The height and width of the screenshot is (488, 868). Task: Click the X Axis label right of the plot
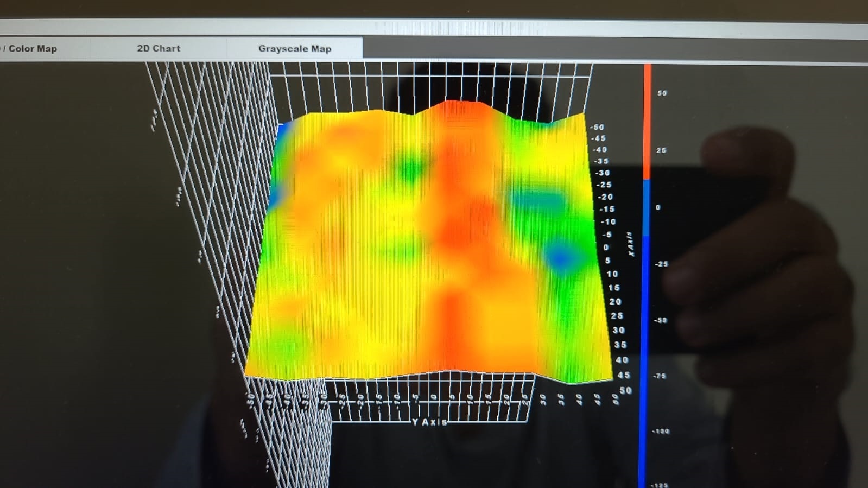630,244
